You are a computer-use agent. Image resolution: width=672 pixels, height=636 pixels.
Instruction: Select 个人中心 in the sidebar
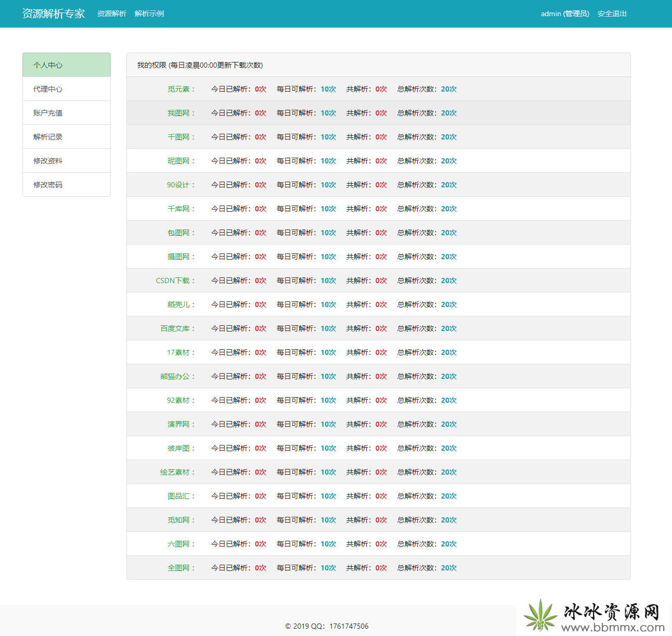[67, 65]
